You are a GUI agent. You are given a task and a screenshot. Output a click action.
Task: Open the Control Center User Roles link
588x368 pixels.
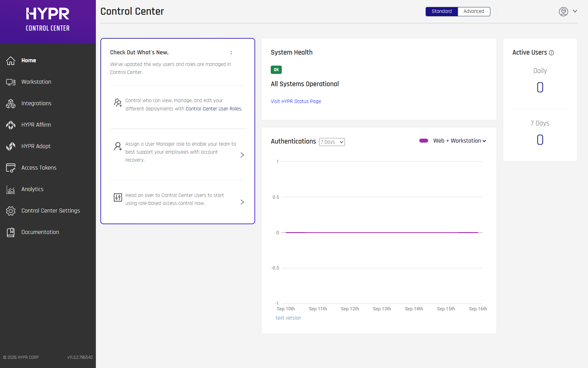[x=214, y=109]
